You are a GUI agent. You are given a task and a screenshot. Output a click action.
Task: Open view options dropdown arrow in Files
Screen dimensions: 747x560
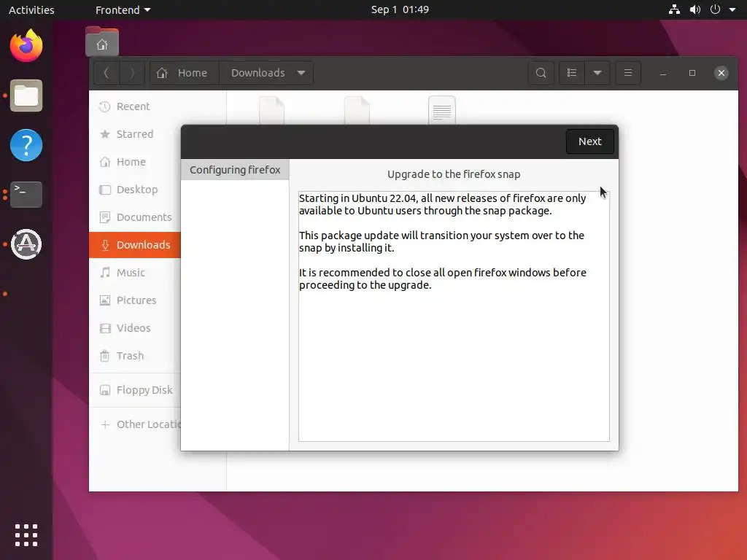597,73
